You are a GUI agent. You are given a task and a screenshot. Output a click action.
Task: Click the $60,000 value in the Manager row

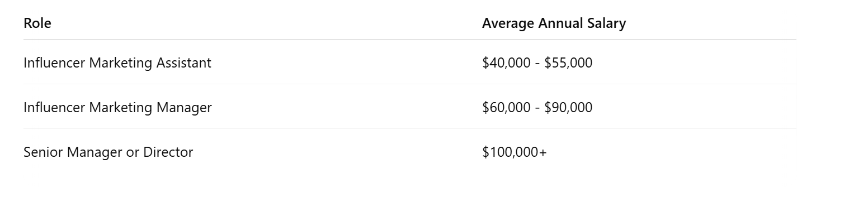[506, 107]
